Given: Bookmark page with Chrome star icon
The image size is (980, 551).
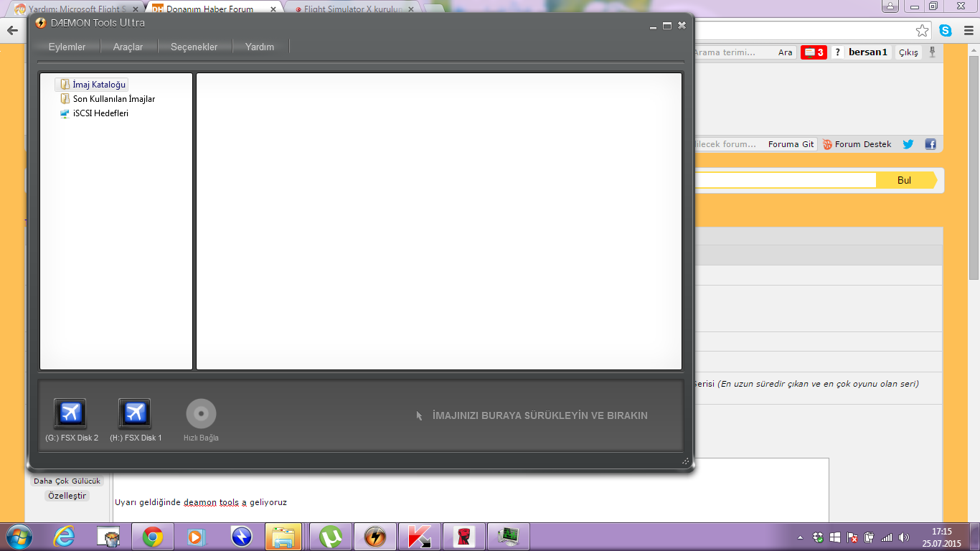Looking at the screenshot, I should click(x=922, y=30).
